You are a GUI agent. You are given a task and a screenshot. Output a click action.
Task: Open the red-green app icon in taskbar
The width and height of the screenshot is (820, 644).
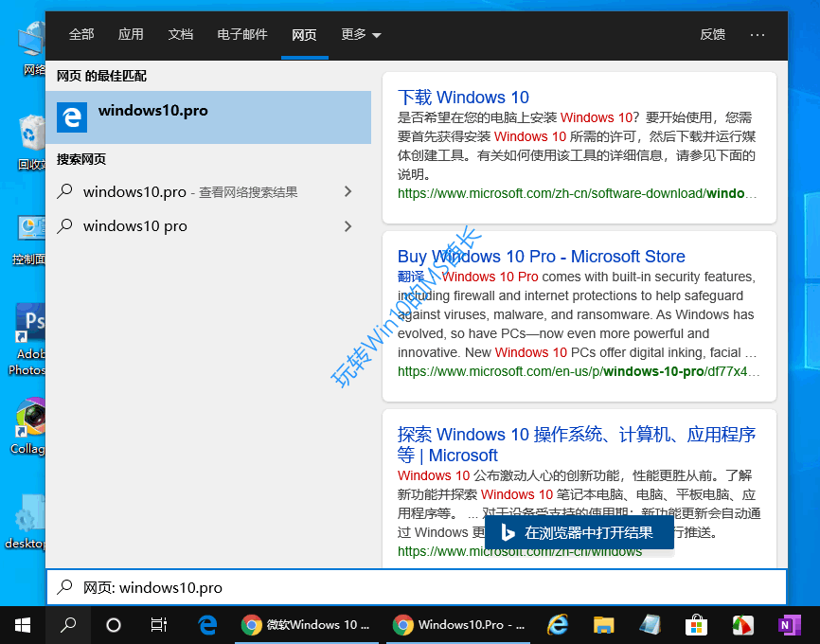742,625
